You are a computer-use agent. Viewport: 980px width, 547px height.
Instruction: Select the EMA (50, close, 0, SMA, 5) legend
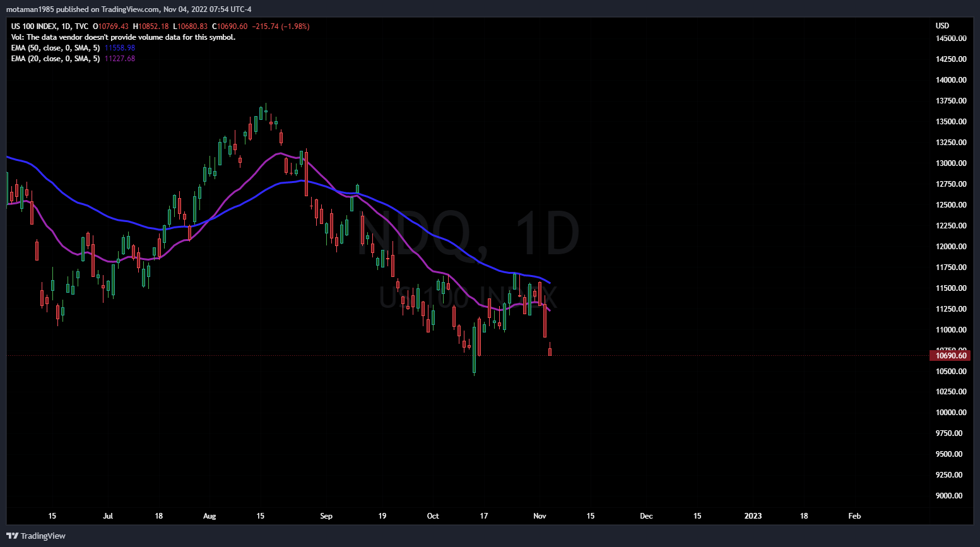pos(56,48)
